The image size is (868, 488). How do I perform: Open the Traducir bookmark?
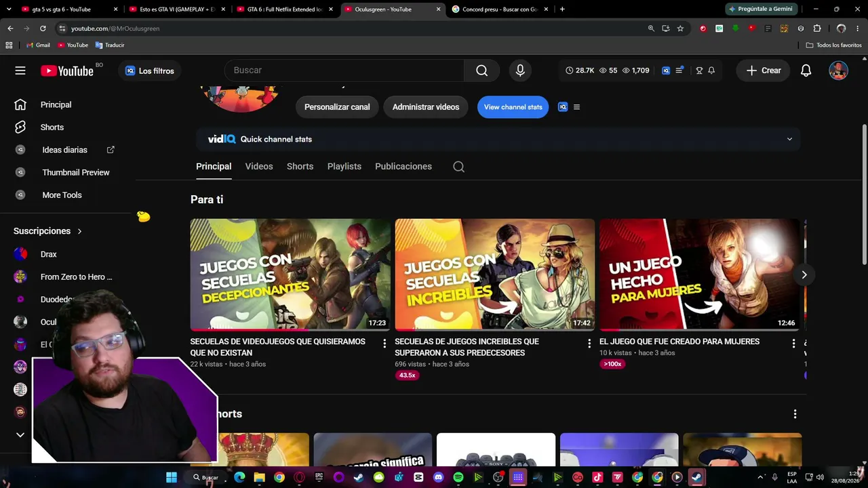(110, 45)
